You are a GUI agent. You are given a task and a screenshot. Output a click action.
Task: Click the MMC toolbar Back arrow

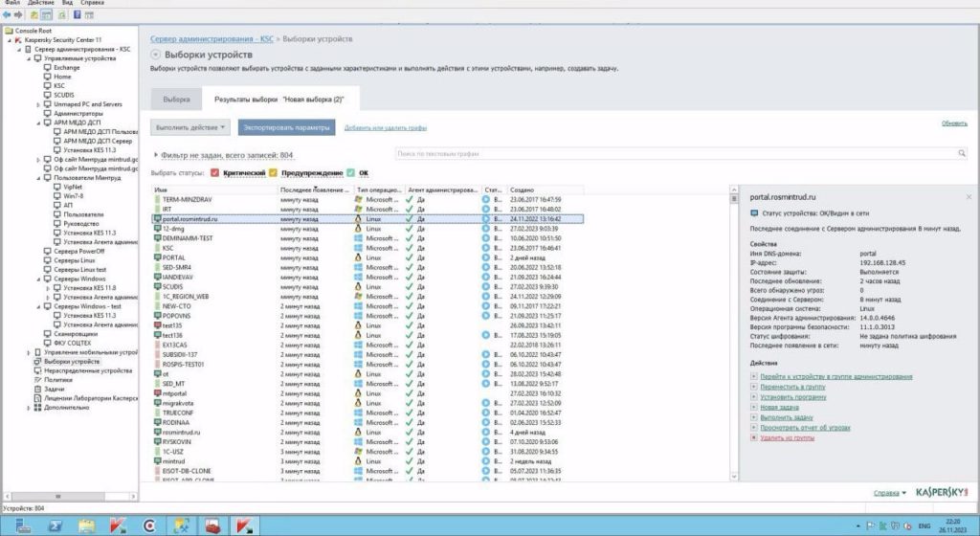click(8, 16)
